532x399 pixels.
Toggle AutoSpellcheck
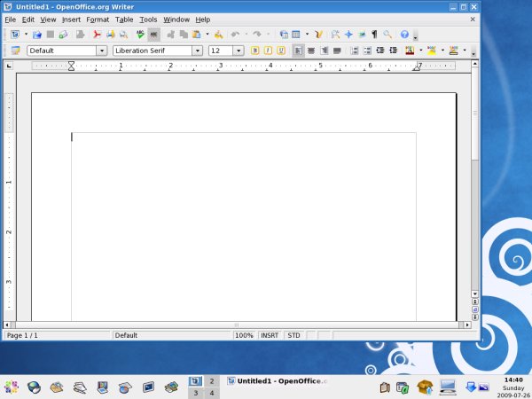153,35
